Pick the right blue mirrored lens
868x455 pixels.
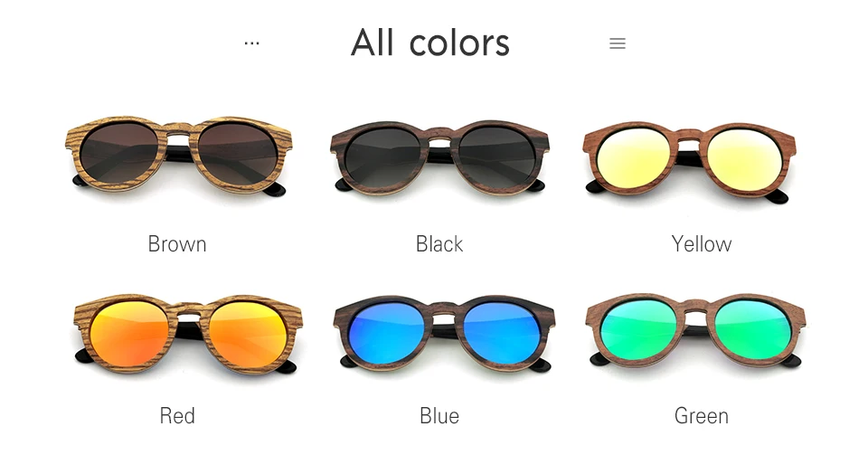tap(502, 333)
